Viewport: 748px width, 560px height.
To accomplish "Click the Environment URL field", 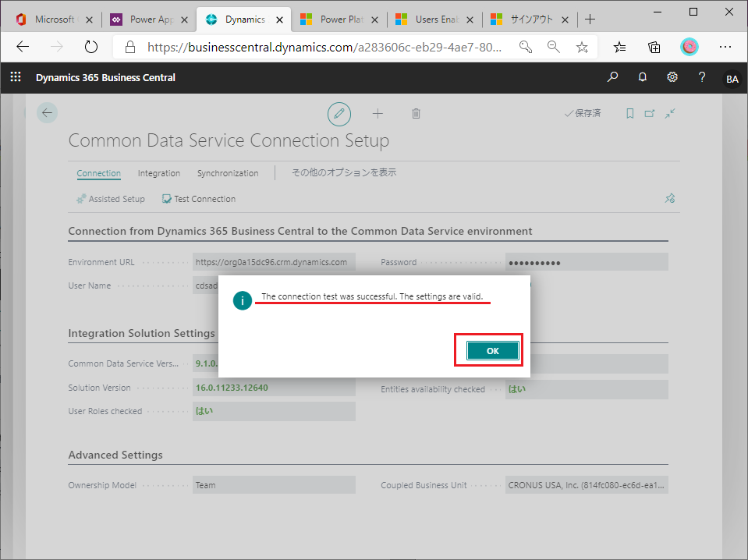I will click(x=274, y=262).
